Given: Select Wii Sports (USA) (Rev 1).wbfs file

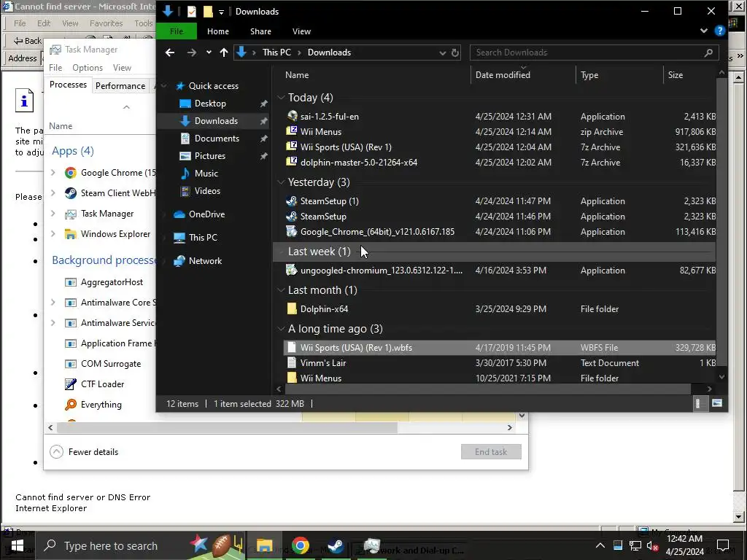Looking at the screenshot, I should (x=500, y=348).
